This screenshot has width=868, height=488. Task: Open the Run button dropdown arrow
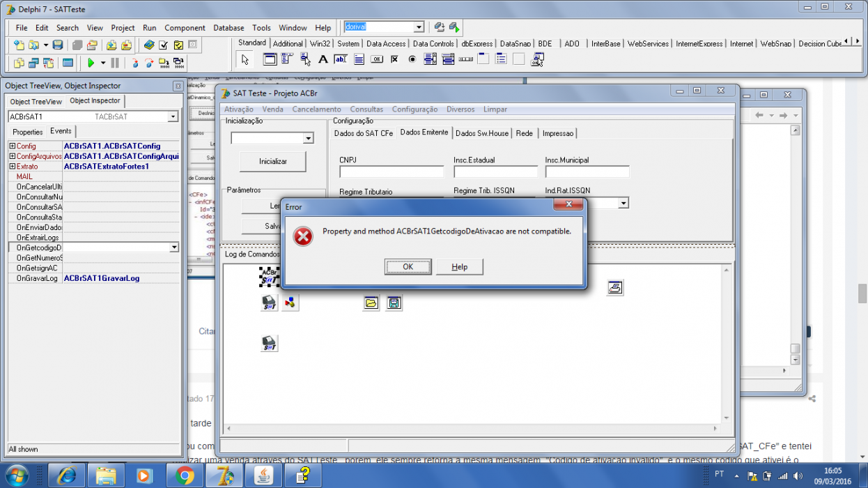103,63
